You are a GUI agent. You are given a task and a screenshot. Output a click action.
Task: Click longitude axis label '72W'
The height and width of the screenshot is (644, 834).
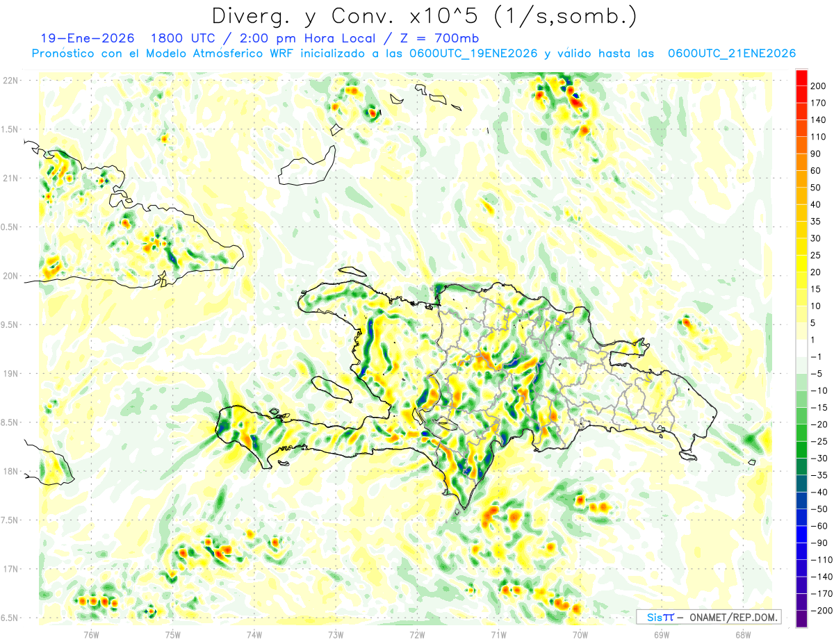coord(417,634)
